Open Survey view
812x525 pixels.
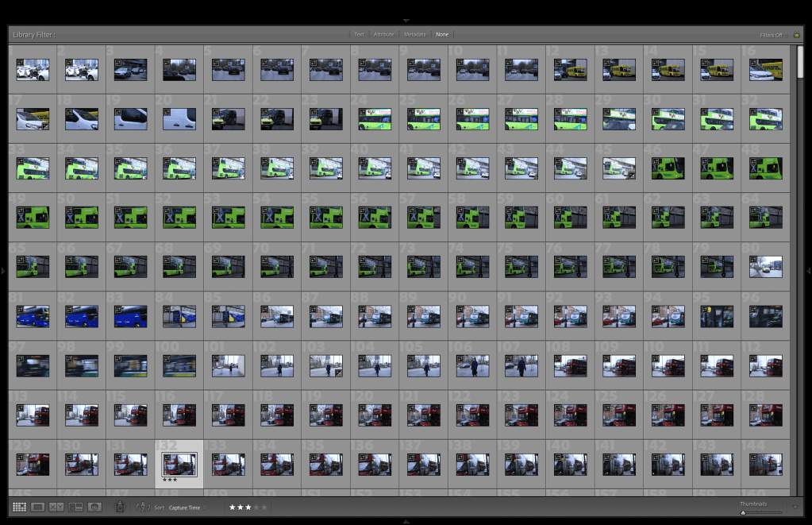75,507
